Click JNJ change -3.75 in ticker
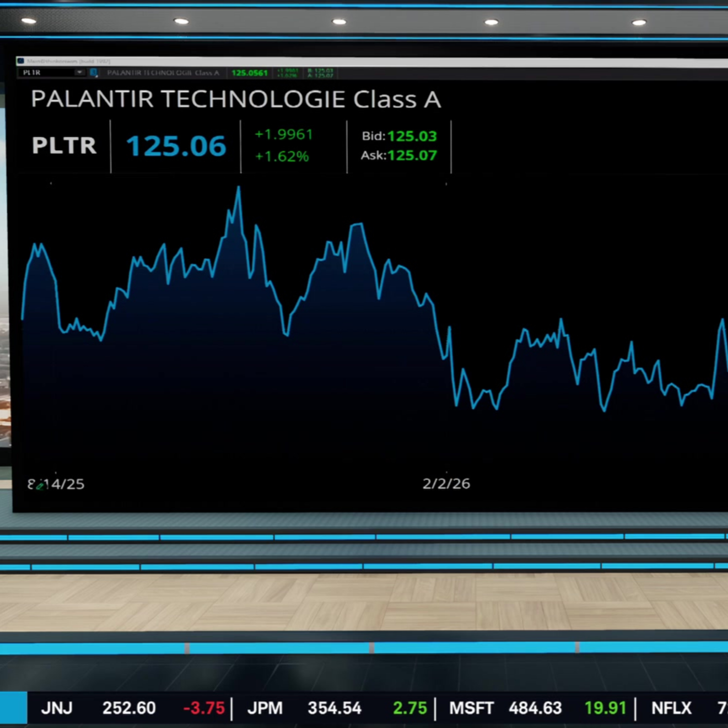Image resolution: width=728 pixels, height=728 pixels. (204, 708)
